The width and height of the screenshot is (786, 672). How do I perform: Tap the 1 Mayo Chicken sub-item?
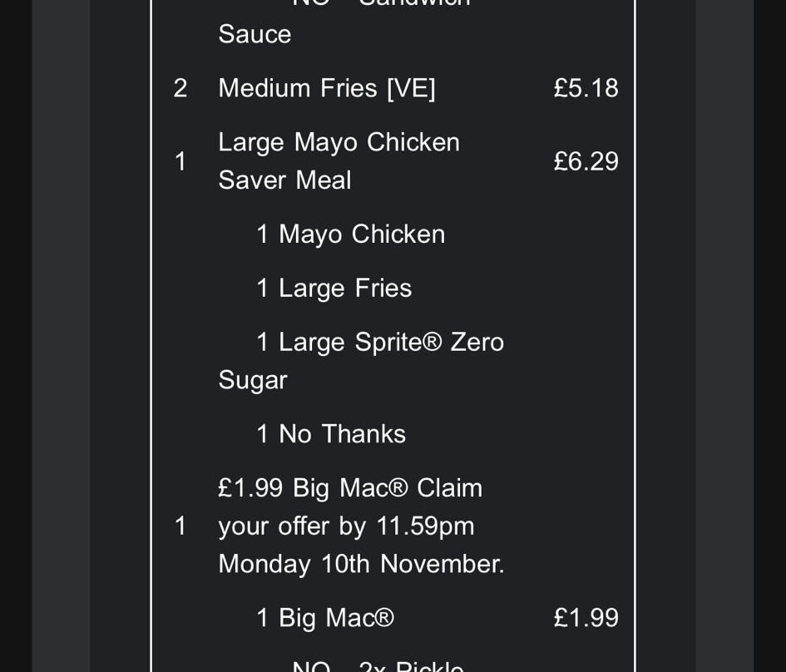coord(350,235)
